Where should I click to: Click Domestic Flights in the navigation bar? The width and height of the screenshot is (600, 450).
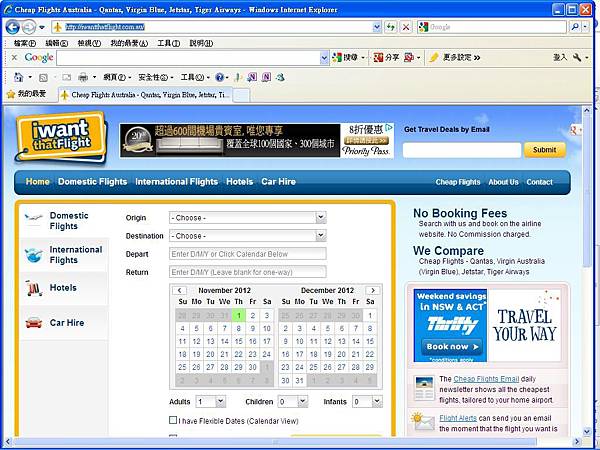coord(92,182)
